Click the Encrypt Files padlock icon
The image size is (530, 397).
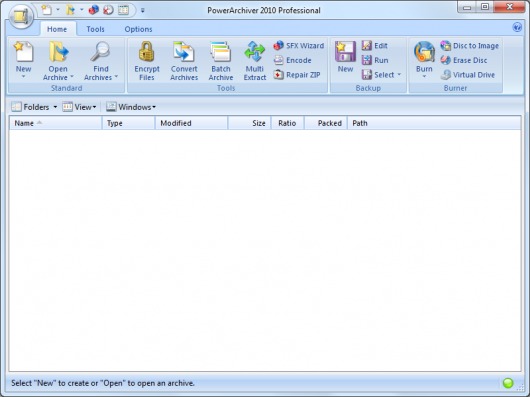pyautogui.click(x=147, y=52)
